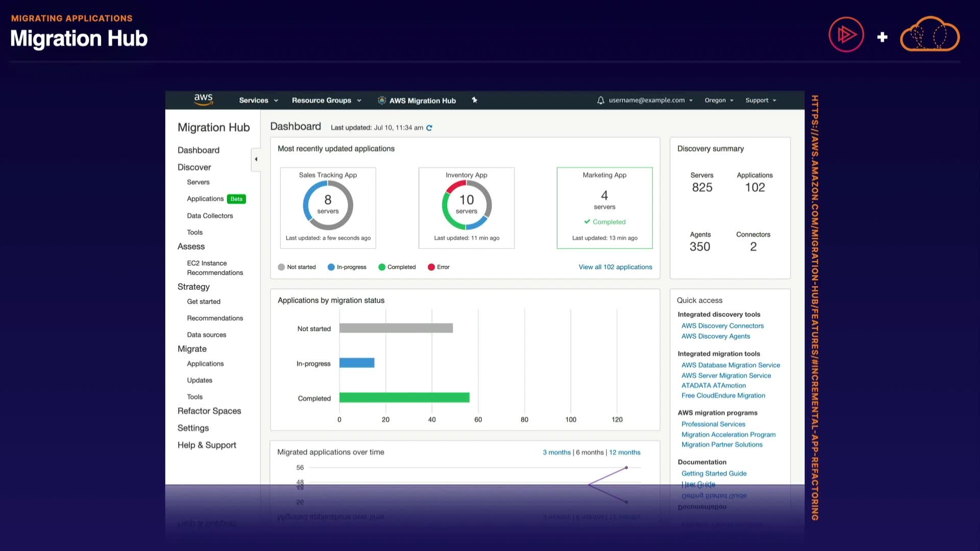Open AWS Database Migration Service link
This screenshot has height=551, width=980.
coord(730,365)
